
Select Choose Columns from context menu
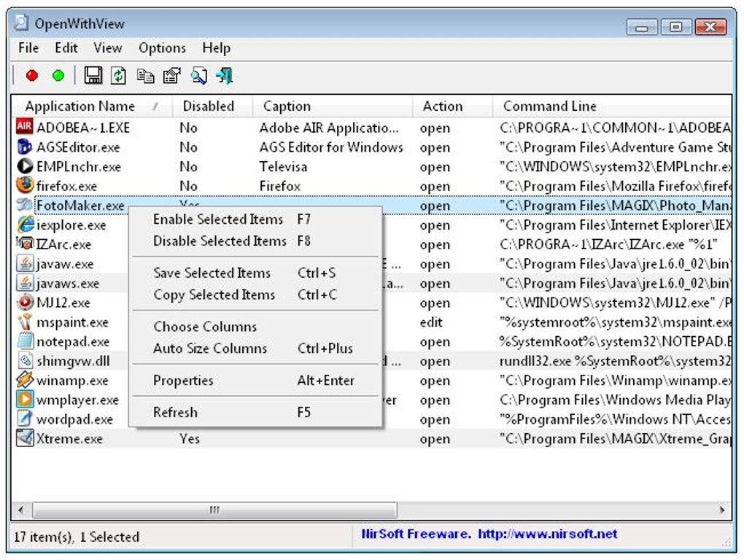pyautogui.click(x=255, y=326)
